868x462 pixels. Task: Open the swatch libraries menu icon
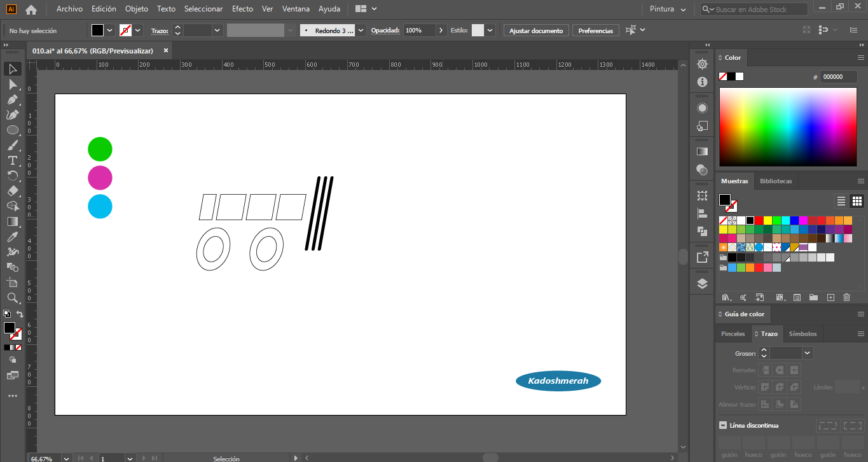tap(726, 297)
